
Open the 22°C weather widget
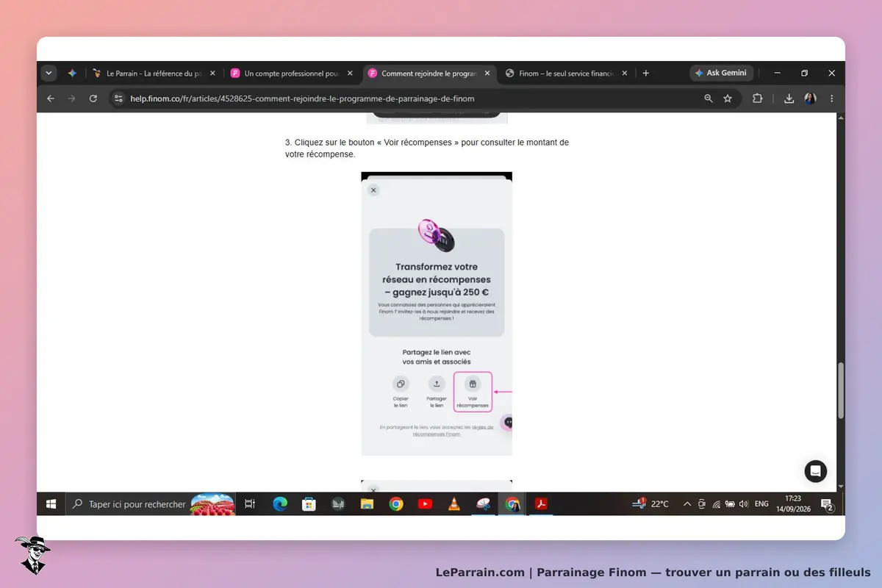coord(651,504)
